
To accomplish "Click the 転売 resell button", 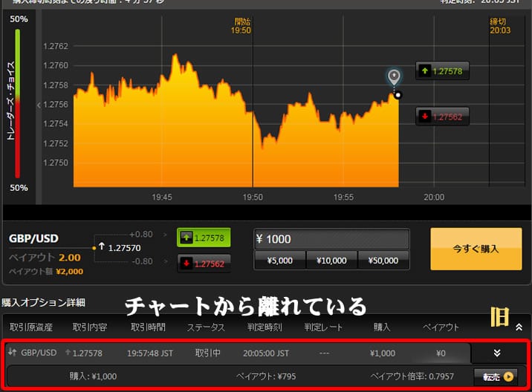I will (x=496, y=376).
